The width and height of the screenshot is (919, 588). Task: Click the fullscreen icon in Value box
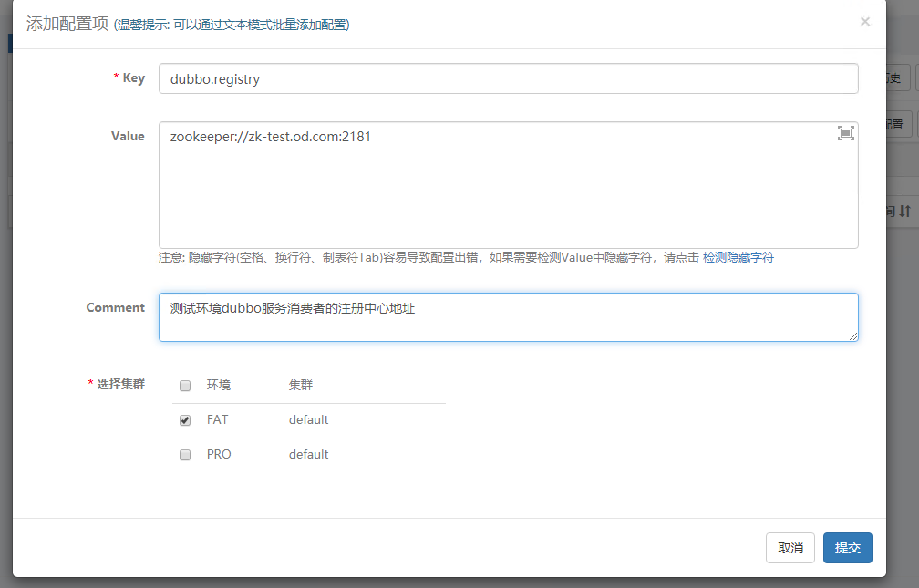(845, 134)
